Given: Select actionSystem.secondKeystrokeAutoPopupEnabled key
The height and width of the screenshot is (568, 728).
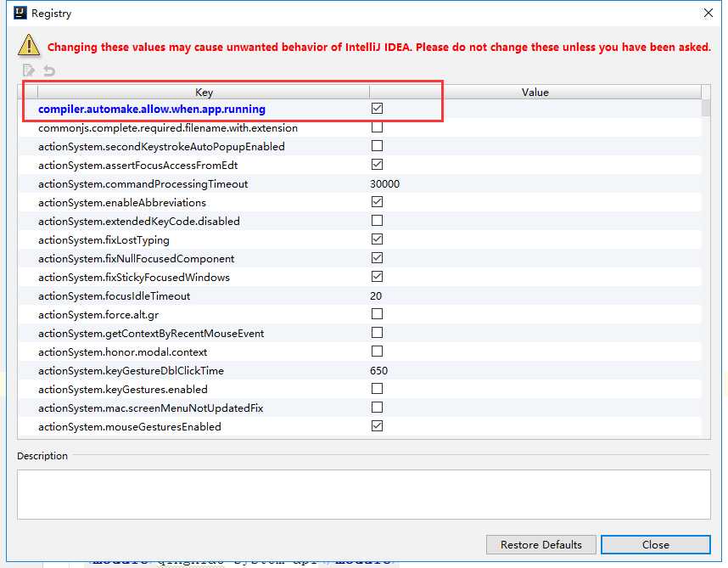Looking at the screenshot, I should 161,146.
